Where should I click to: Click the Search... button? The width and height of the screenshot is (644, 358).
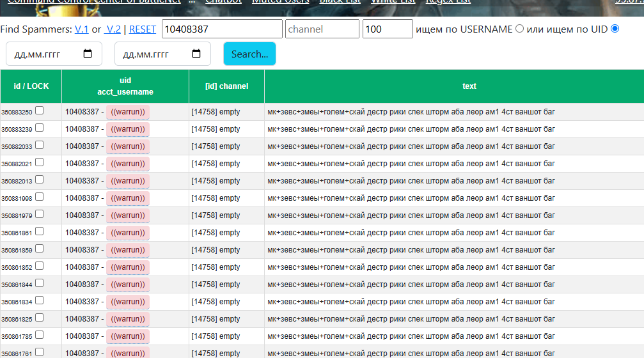click(x=249, y=54)
